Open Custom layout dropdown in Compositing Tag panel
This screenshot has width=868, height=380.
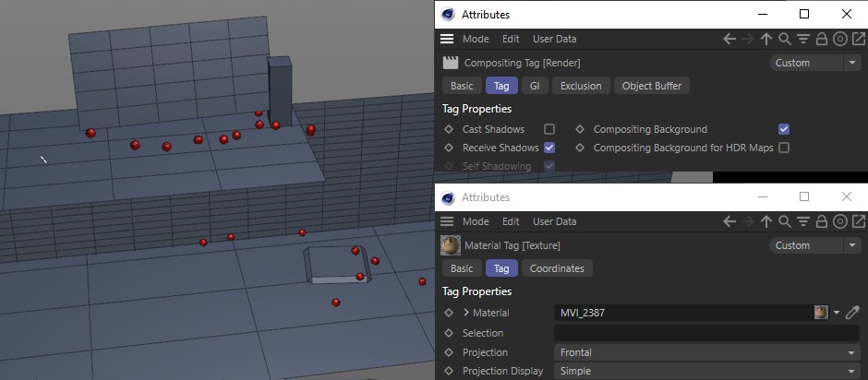coord(814,63)
